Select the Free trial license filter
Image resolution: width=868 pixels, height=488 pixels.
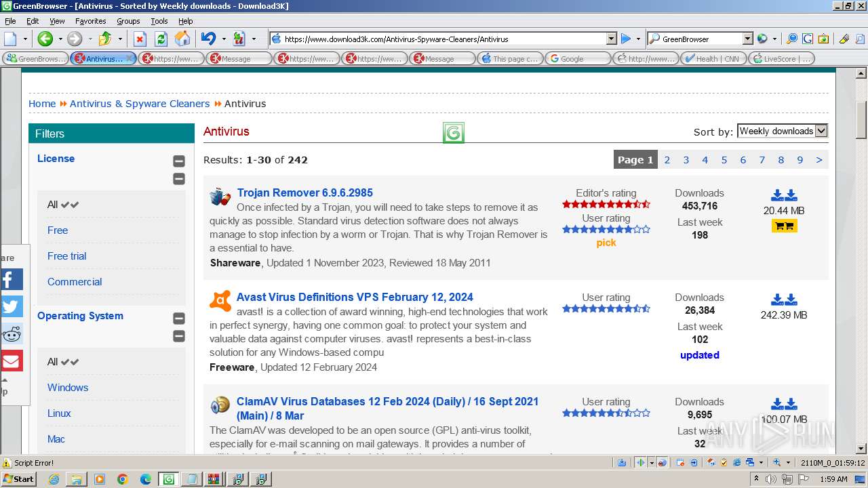click(x=66, y=256)
